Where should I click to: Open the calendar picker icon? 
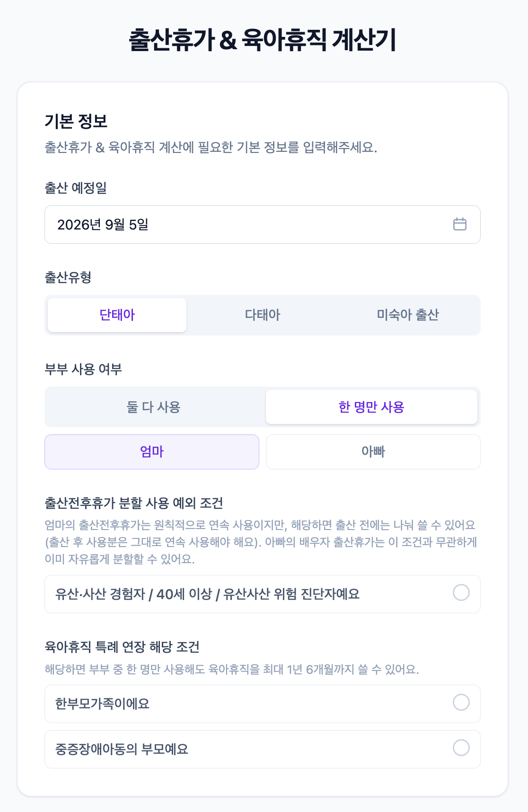459,224
